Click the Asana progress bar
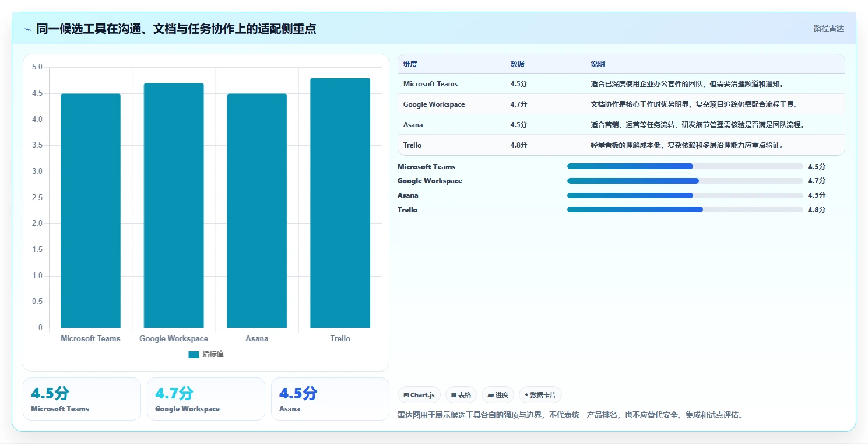Screen dimensions: 868x444 point(685,195)
